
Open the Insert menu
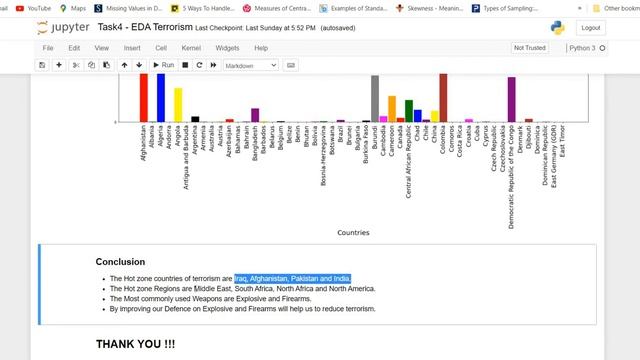[x=132, y=48]
